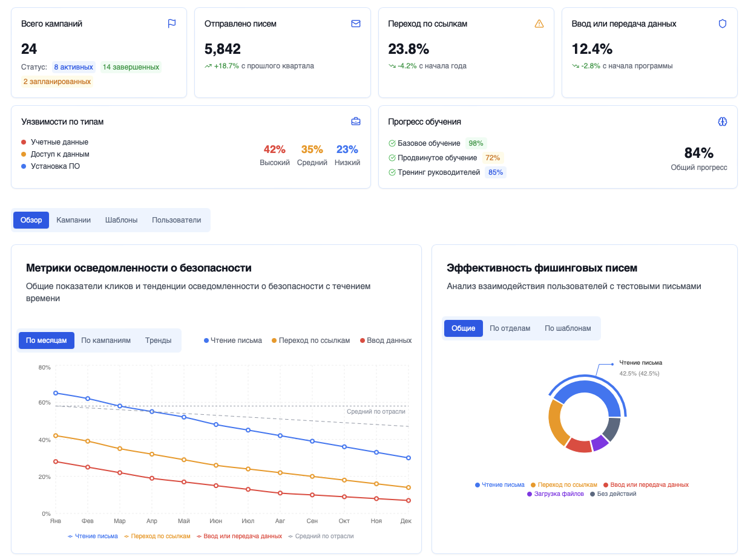This screenshot has height=560, width=745.
Task: Toggle the Чтение письма series in the line chart legend
Action: pos(93,536)
